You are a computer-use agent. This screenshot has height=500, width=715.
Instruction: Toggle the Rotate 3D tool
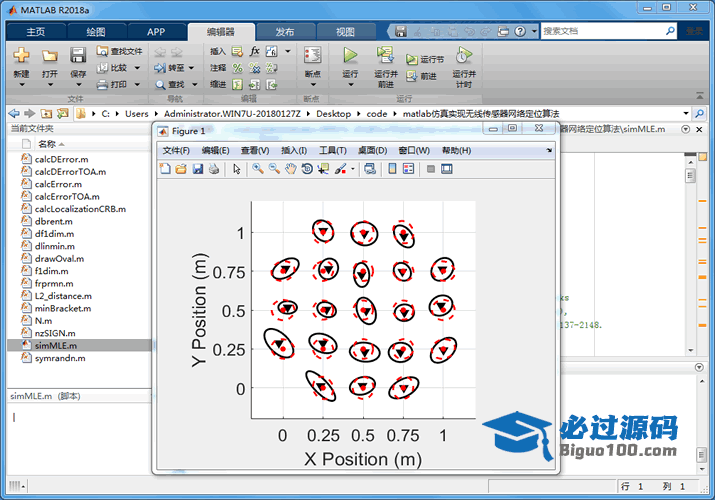tap(306, 169)
